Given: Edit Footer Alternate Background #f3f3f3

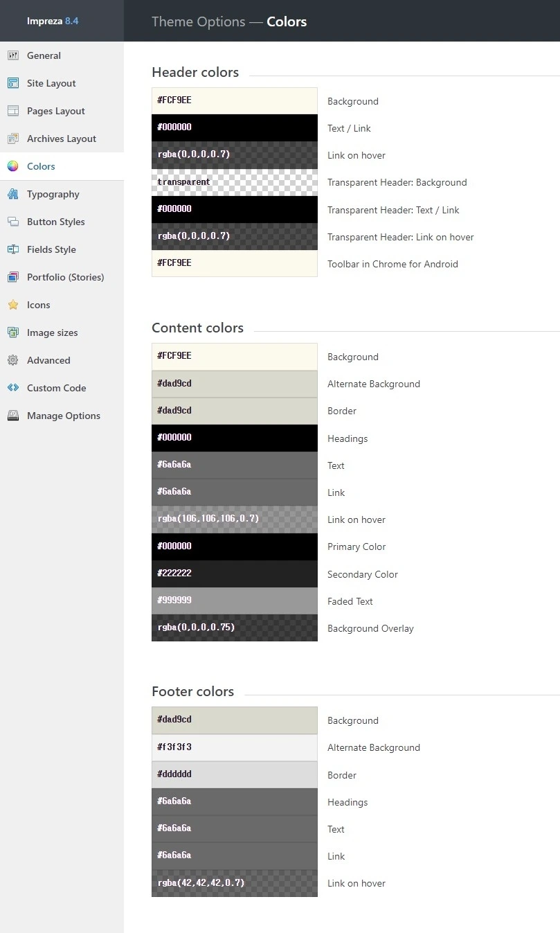Looking at the screenshot, I should point(235,747).
